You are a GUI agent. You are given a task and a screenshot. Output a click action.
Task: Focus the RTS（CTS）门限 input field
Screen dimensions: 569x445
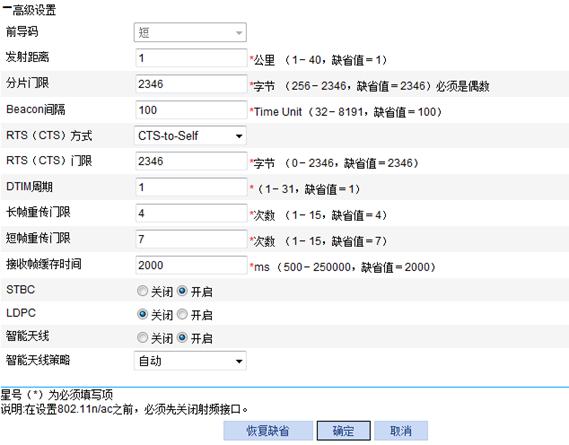191,161
